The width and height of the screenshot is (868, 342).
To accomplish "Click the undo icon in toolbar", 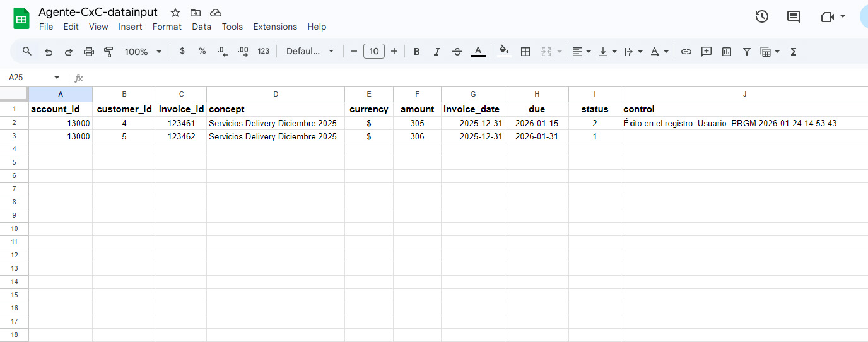I will (49, 52).
